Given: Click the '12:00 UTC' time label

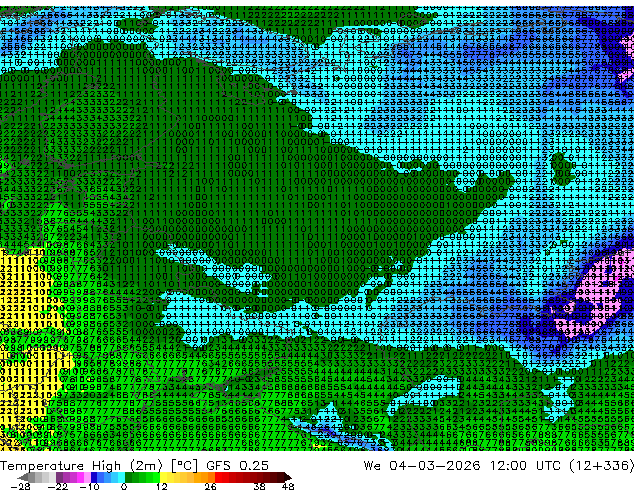Looking at the screenshot, I should (525, 466).
